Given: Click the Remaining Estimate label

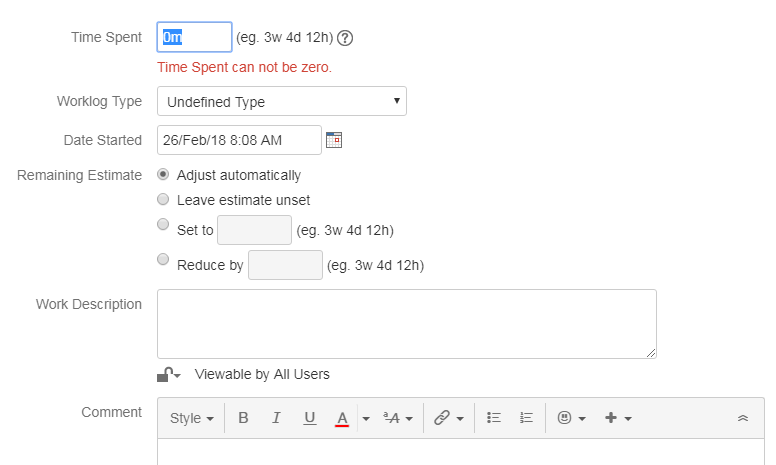Looking at the screenshot, I should click(80, 175).
